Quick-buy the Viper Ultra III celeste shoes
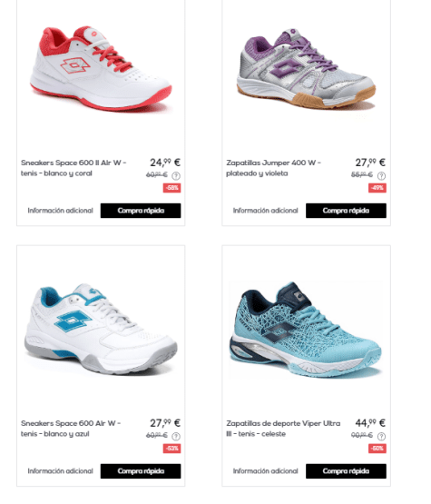Image resolution: width=431 pixels, height=504 pixels. click(346, 471)
